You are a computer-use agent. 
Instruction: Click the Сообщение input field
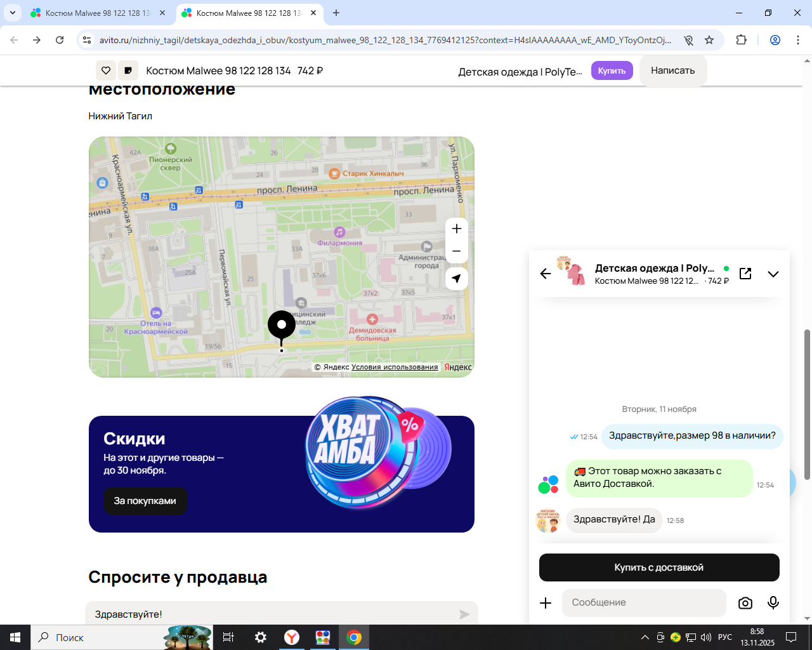point(644,603)
